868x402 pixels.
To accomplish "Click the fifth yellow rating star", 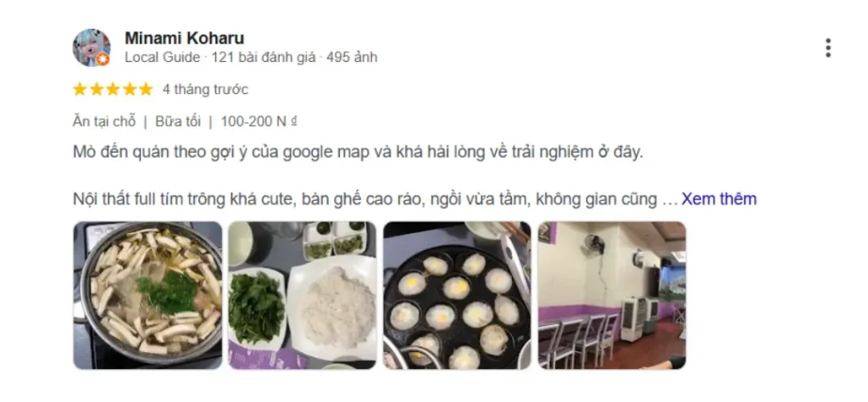I will point(146,89).
